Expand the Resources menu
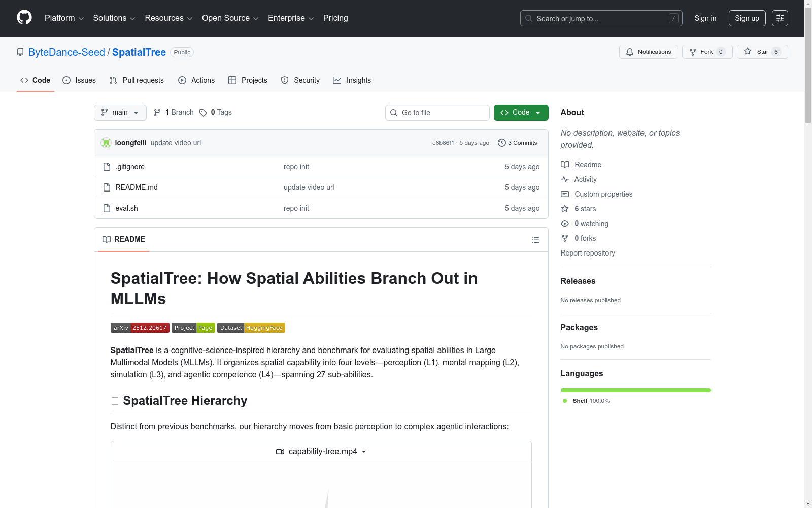 pyautogui.click(x=168, y=18)
